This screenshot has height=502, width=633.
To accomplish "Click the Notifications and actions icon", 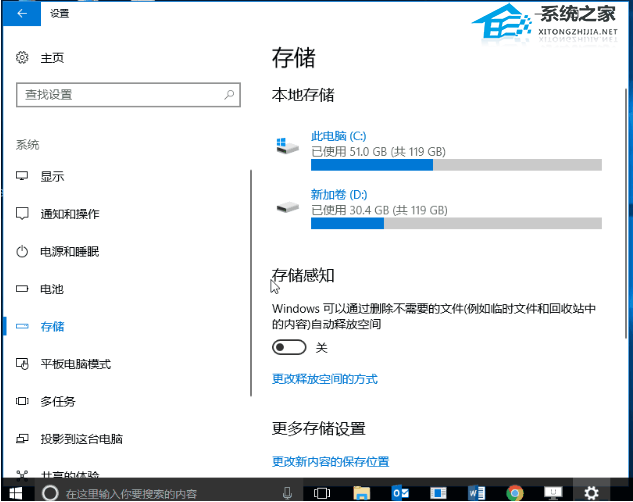I will (x=22, y=213).
